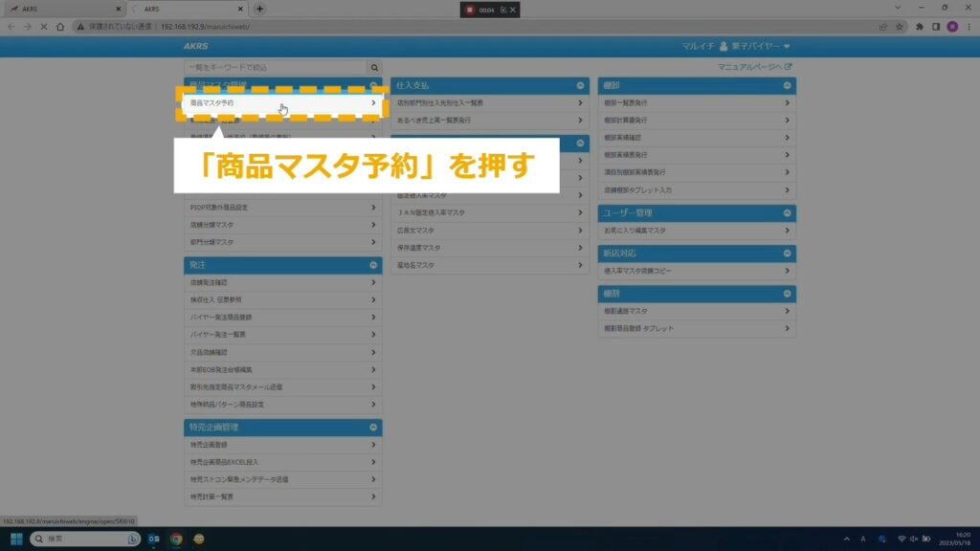Open the 菓子バイヤー user dropdown

pos(754,46)
